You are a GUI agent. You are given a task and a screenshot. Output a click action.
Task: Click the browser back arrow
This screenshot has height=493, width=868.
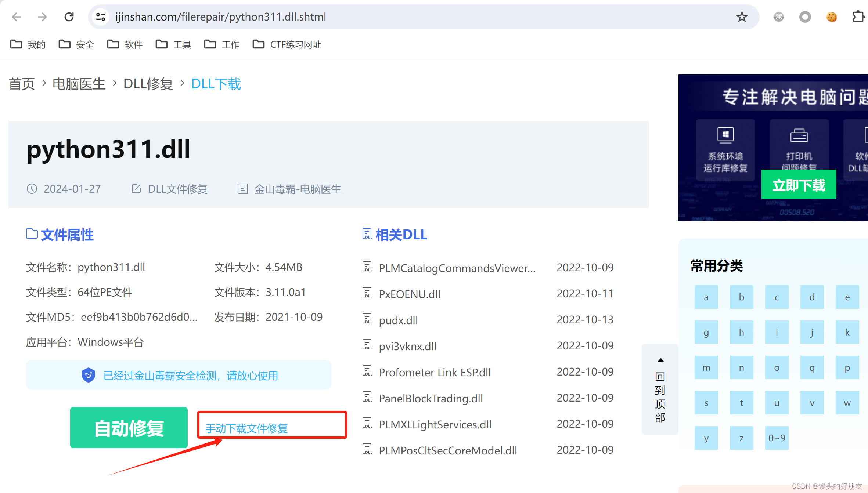tap(16, 17)
